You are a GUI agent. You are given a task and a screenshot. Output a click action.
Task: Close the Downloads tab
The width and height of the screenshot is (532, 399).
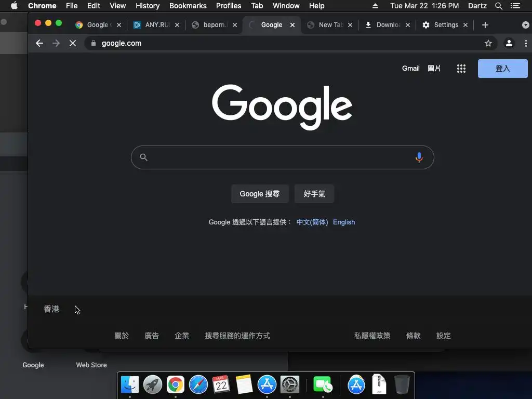tap(408, 25)
